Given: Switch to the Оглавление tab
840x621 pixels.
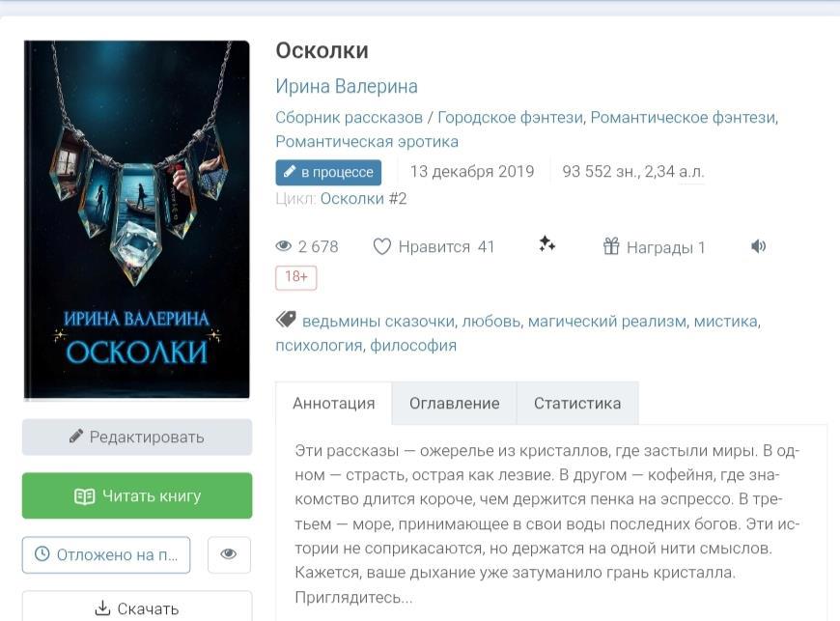Looking at the screenshot, I should pos(455,403).
